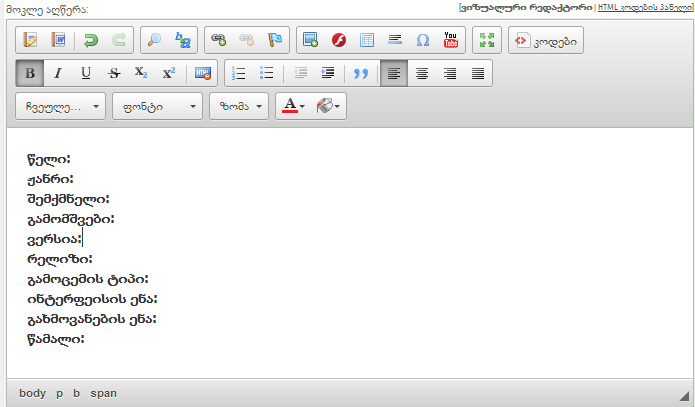Select the span element in path bar
This screenshot has height=407, width=695.
point(103,393)
